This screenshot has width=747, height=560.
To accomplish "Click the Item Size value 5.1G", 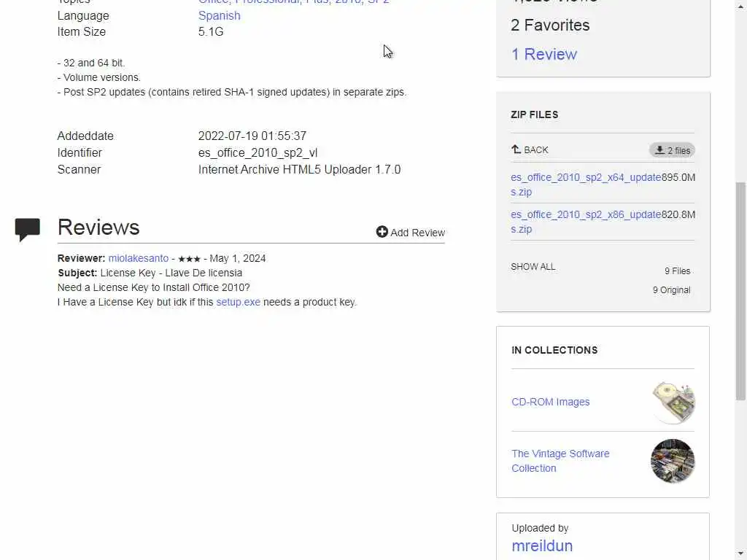I will 211,32.
